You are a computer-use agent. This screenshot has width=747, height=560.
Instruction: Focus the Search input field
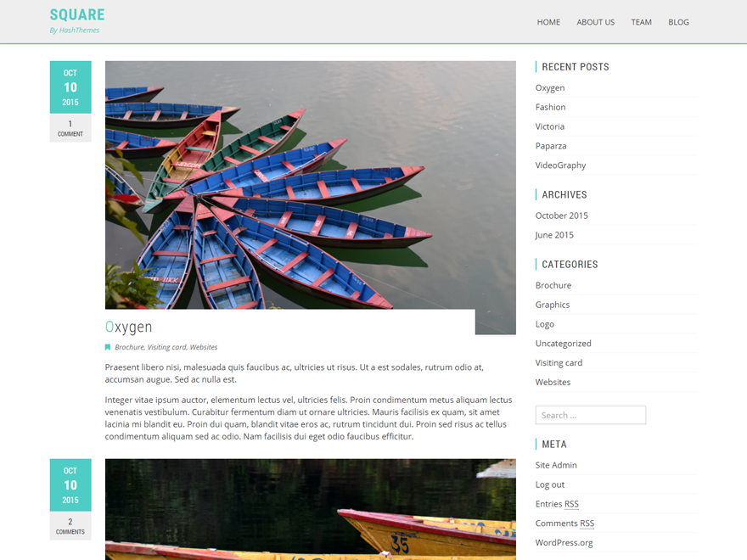coord(591,415)
